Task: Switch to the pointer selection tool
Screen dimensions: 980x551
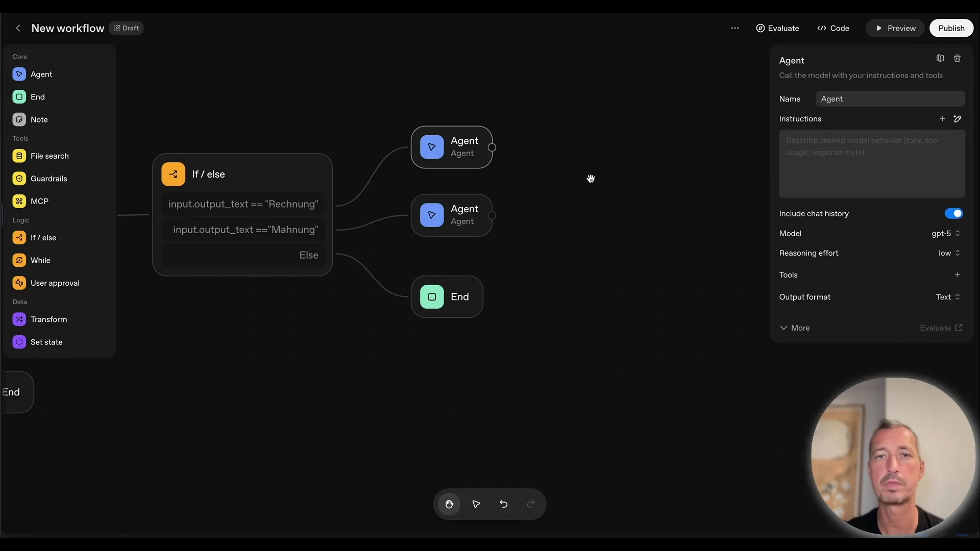Action: coord(476,504)
